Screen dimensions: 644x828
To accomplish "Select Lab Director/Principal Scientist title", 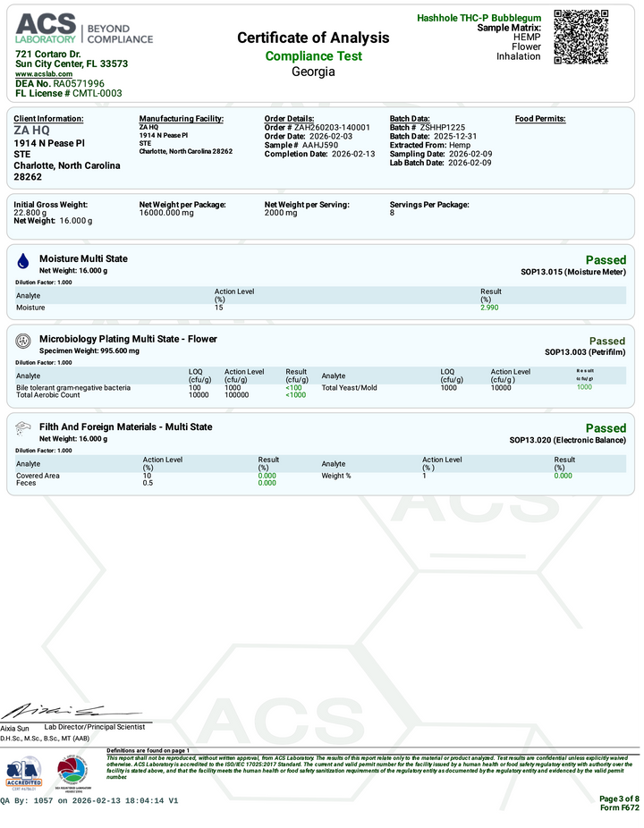I will pos(95,727).
